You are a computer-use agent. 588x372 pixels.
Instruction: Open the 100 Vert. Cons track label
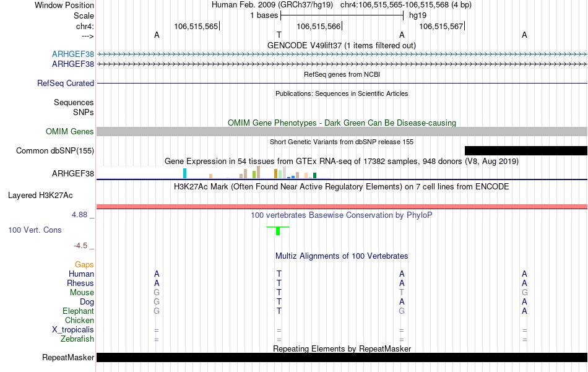tap(35, 230)
